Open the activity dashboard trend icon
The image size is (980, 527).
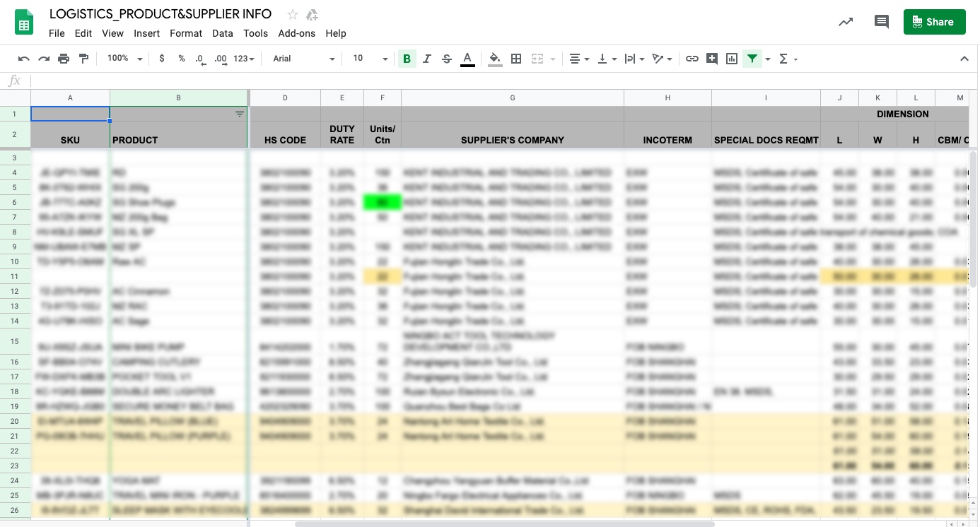846,22
